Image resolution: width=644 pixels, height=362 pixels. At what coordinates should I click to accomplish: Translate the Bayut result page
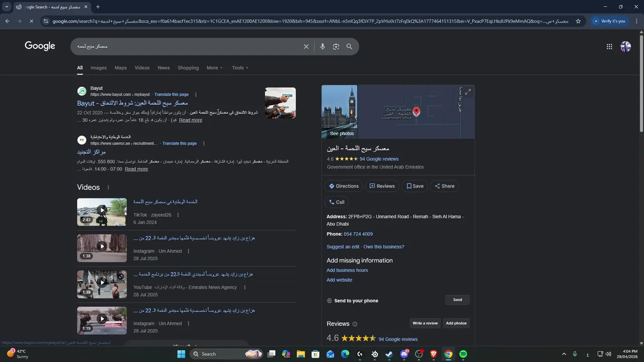pyautogui.click(x=172, y=95)
